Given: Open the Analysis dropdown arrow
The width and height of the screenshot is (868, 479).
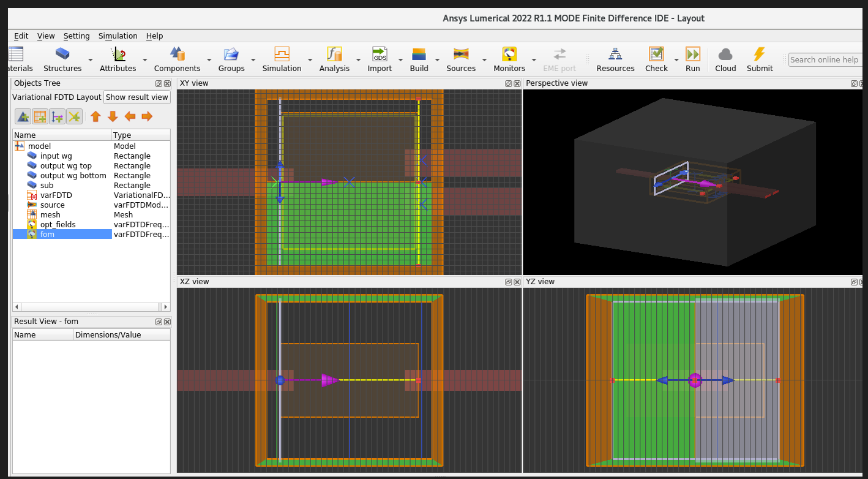Looking at the screenshot, I should [358, 60].
